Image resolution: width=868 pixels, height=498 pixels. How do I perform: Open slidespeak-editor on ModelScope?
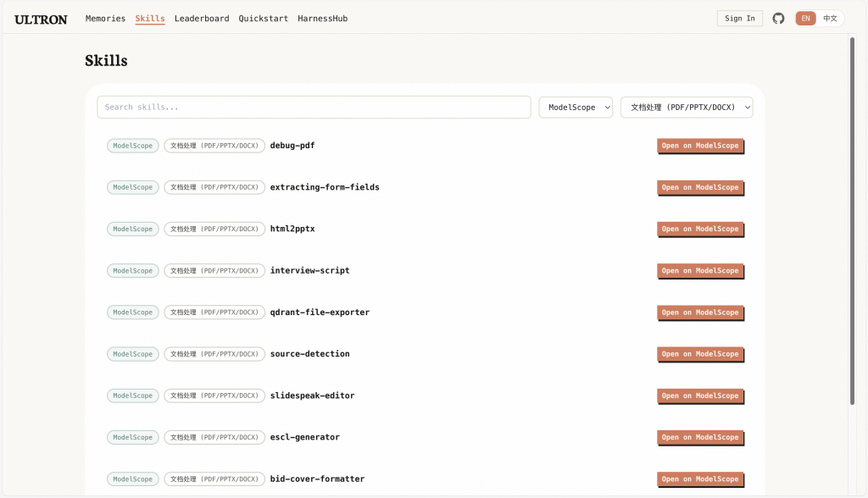click(699, 396)
